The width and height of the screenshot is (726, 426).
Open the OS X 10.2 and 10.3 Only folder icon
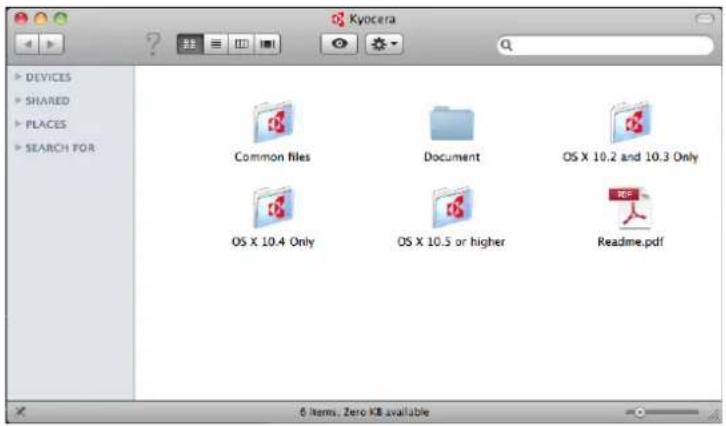coord(631,122)
